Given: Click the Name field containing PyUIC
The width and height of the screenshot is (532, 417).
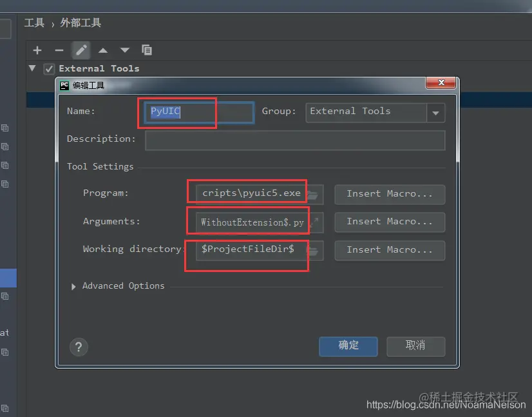Looking at the screenshot, I should 199,112.
